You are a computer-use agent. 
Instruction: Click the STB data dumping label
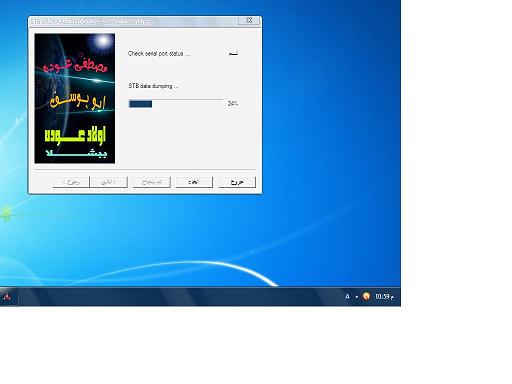click(153, 86)
